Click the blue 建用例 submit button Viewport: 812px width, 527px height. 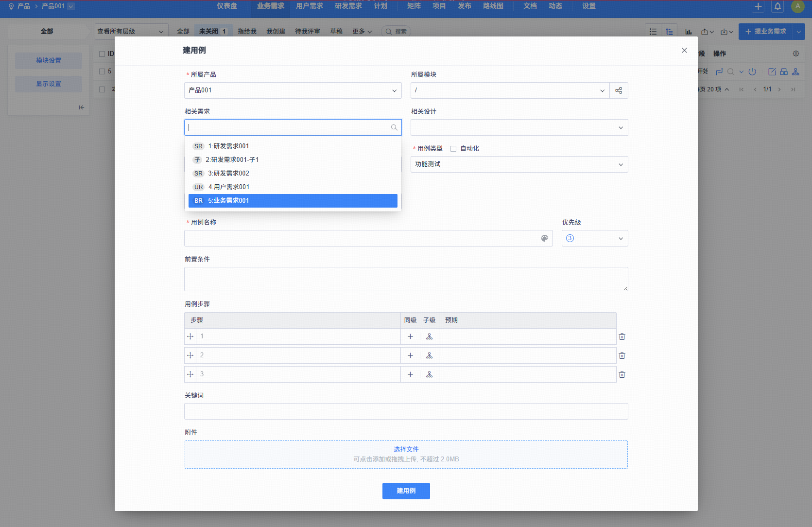click(x=406, y=491)
